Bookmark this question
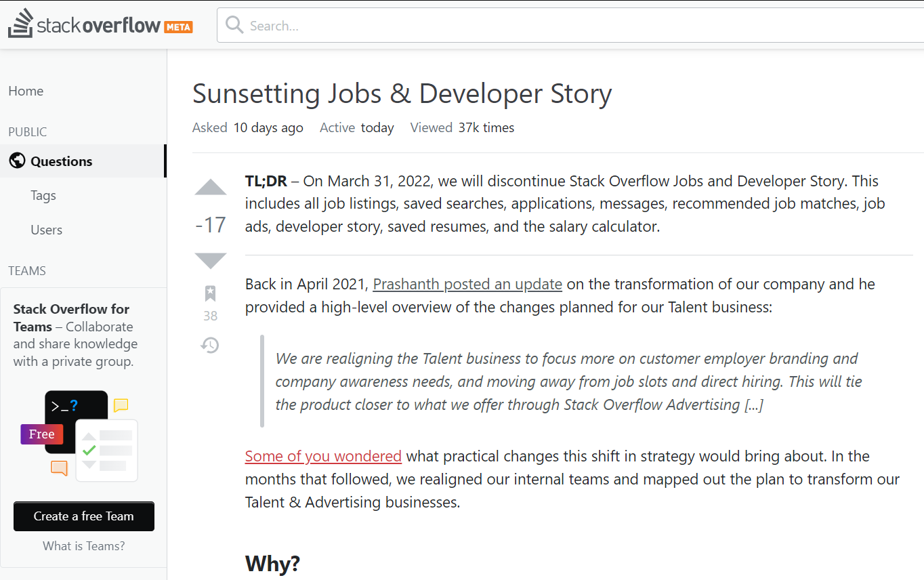The image size is (924, 580). click(210, 294)
